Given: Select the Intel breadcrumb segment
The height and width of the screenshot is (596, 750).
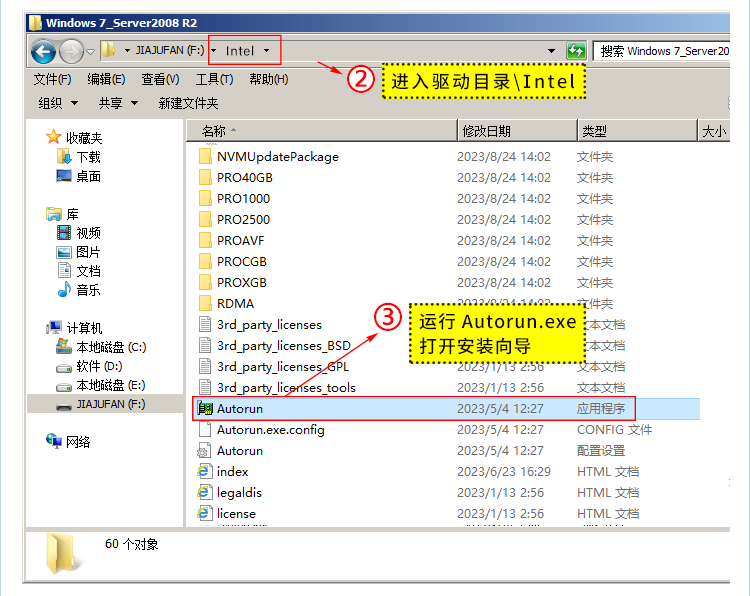Looking at the screenshot, I should (x=240, y=51).
